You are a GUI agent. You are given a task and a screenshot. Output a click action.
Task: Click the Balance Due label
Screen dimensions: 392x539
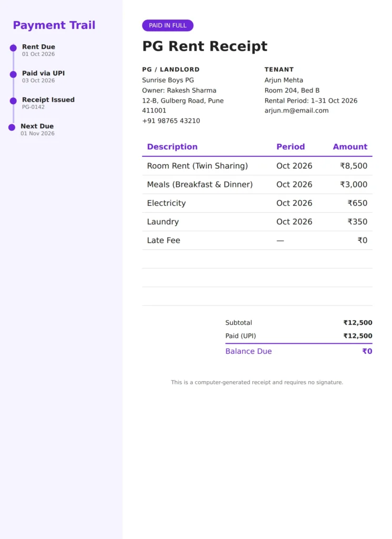point(249,351)
